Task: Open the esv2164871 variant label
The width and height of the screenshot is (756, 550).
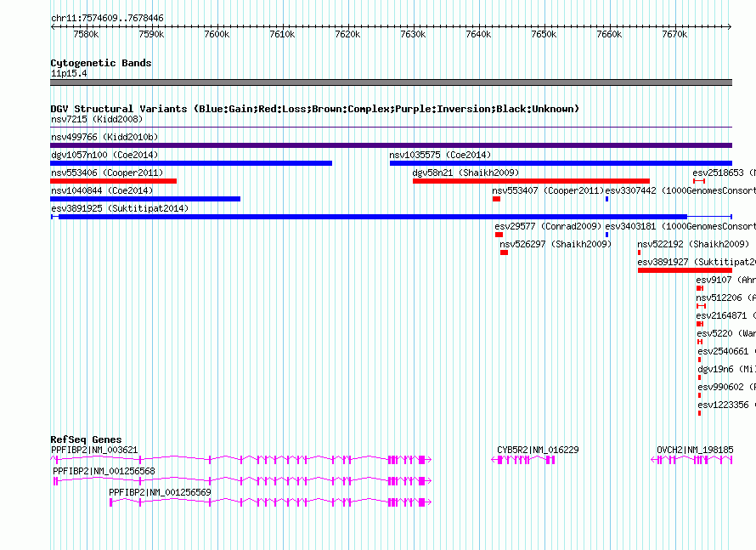Action: (726, 315)
